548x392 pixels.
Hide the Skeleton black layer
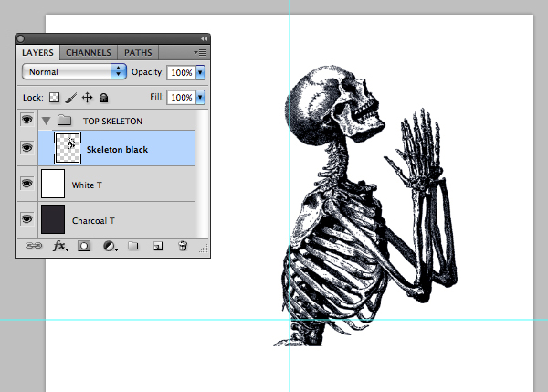click(x=26, y=148)
